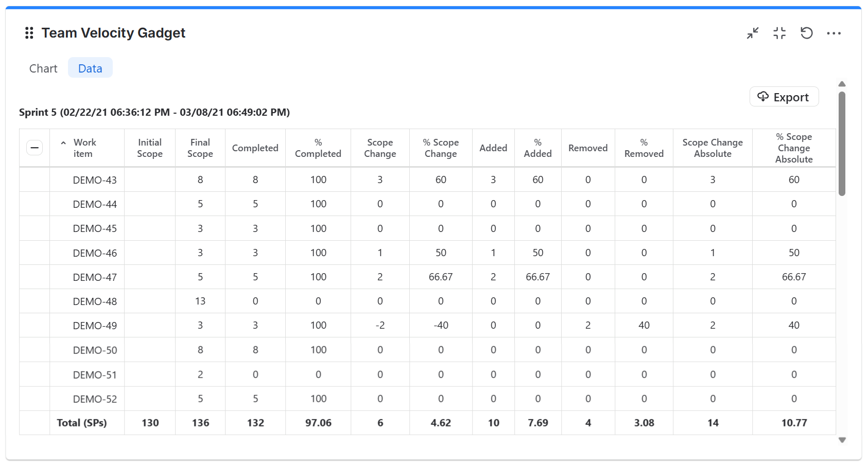This screenshot has width=868, height=465.
Task: Select work item DEMO-52
Action: click(x=95, y=399)
